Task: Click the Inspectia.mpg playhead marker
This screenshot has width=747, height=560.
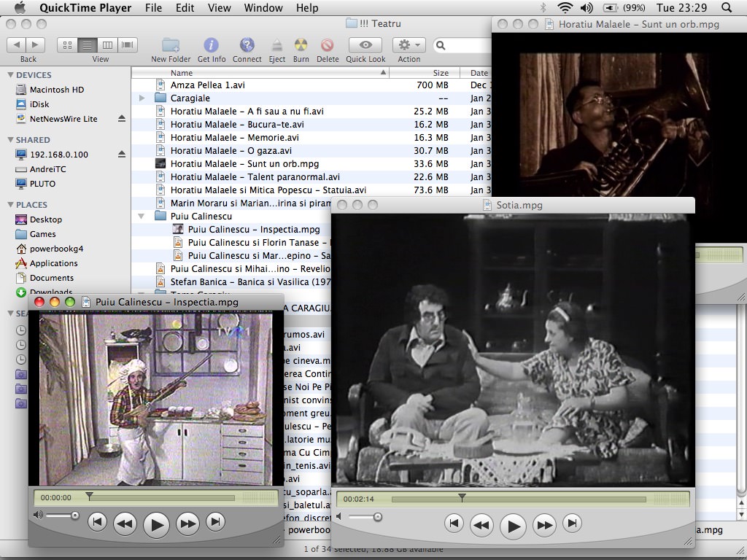Action: (x=89, y=496)
